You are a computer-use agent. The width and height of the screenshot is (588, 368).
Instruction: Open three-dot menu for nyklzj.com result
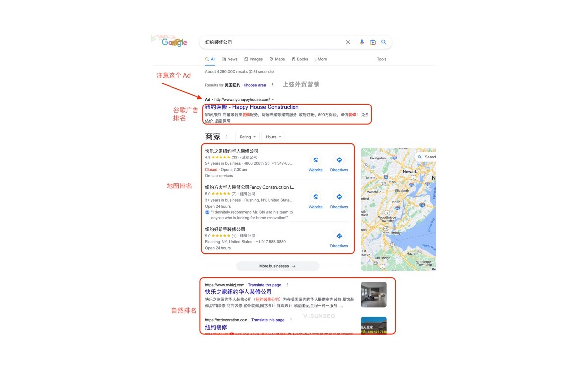(x=288, y=285)
